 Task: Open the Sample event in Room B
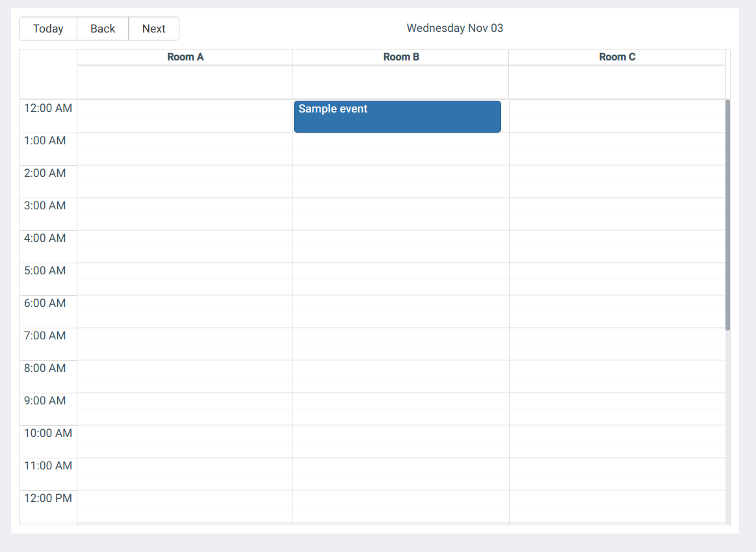[x=397, y=116]
